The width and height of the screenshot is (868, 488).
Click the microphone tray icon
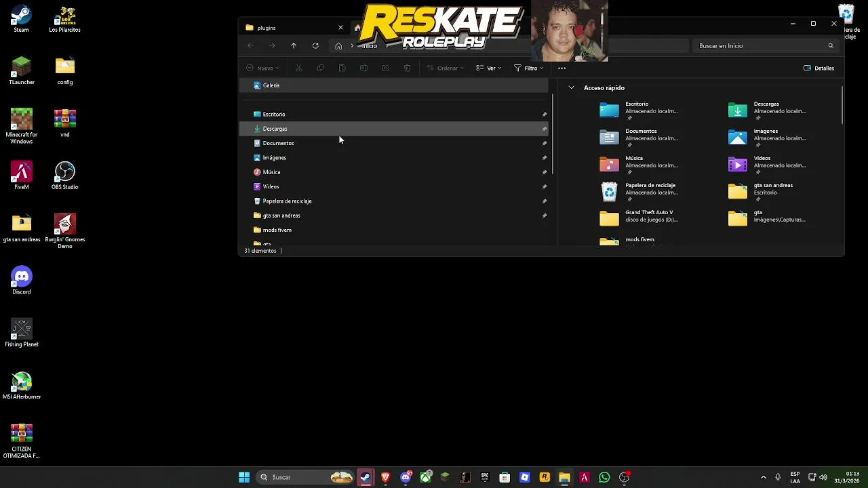(778, 477)
